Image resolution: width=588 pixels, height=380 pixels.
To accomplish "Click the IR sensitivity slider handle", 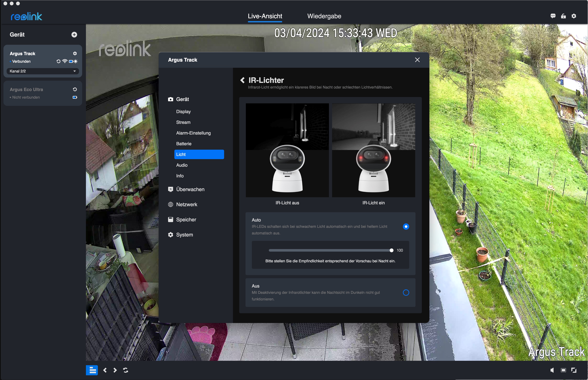I will coord(391,250).
